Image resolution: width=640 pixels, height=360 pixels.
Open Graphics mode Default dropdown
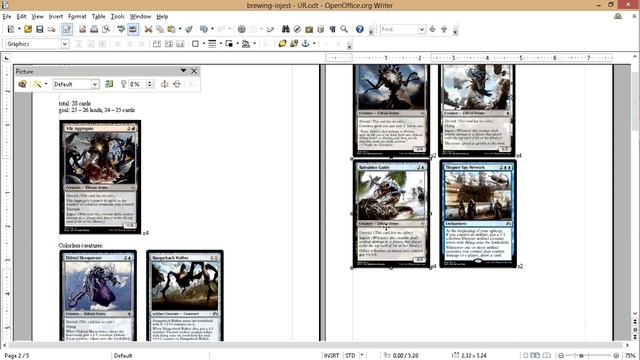[x=95, y=84]
